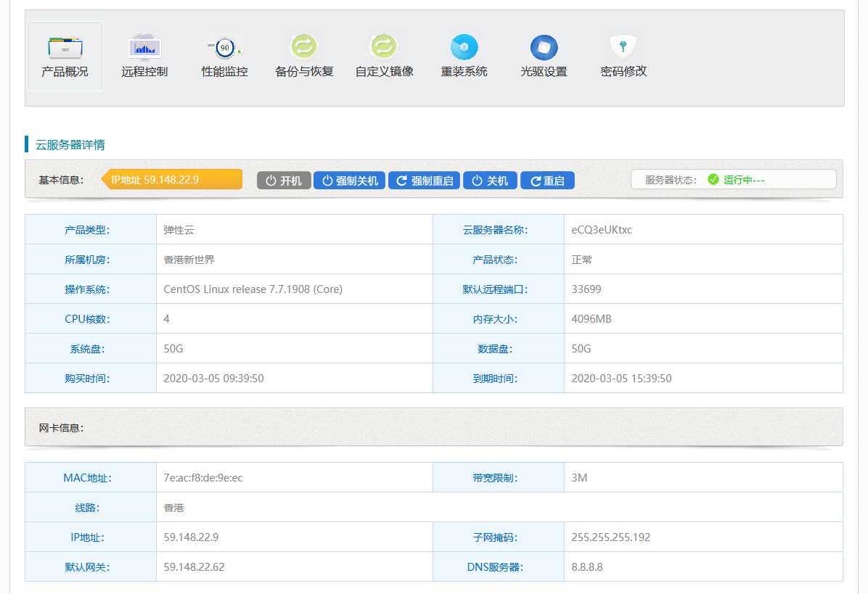Image resolution: width=868 pixels, height=594 pixels.
Task: Click the 云服务器详情 section header
Action: tap(70, 144)
